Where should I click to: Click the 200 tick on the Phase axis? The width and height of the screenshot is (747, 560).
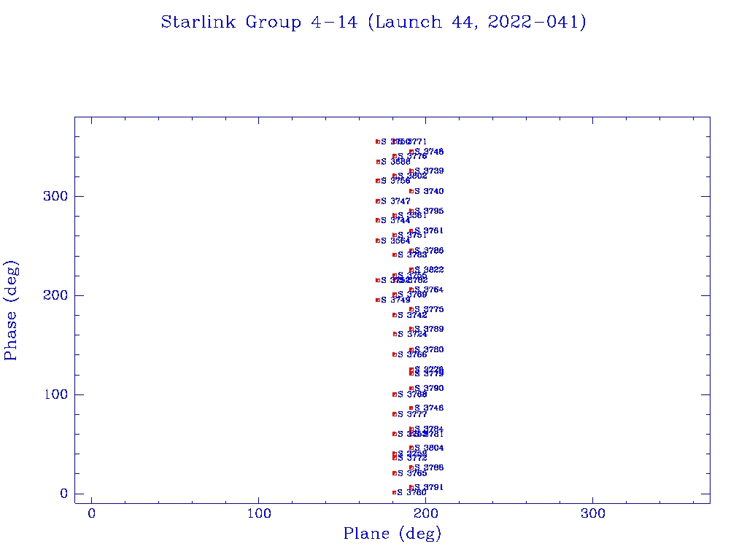[x=55, y=295]
